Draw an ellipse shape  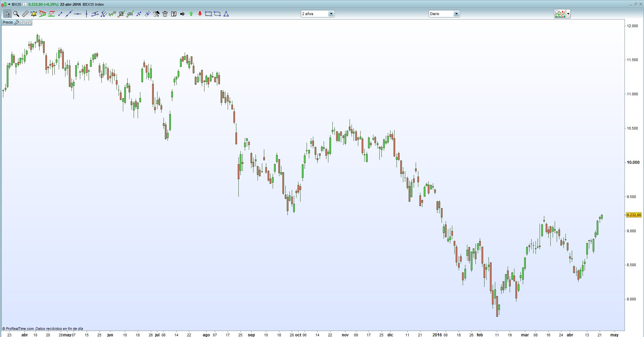tap(217, 14)
